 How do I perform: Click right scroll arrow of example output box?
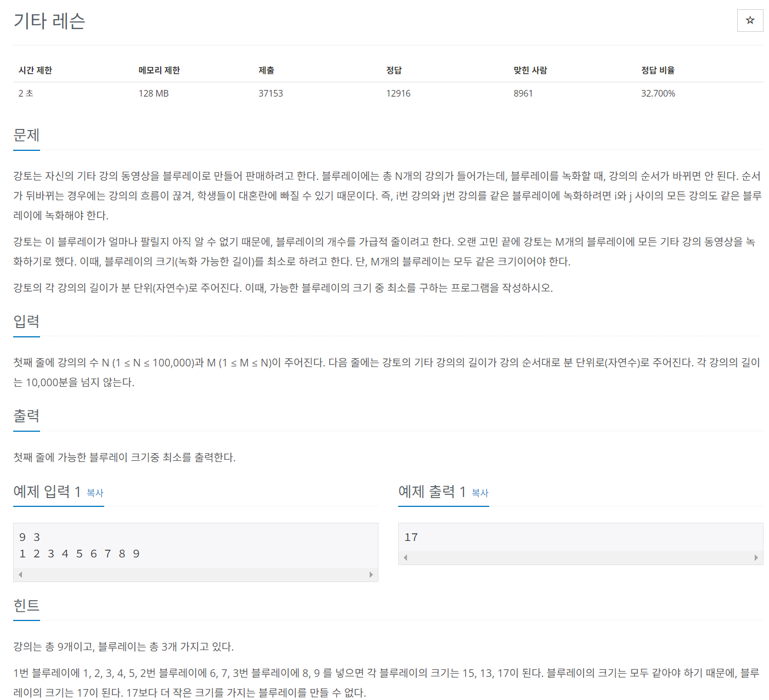756,557
